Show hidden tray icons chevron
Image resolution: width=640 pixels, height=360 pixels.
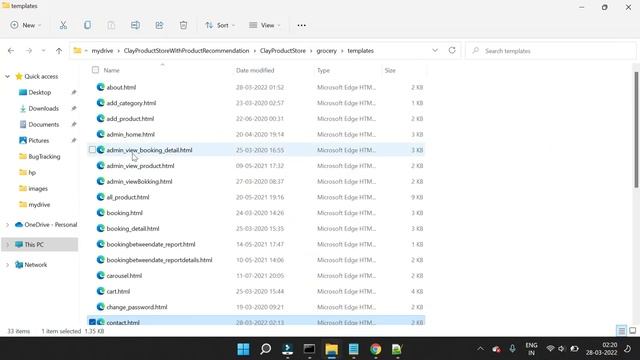(x=480, y=349)
